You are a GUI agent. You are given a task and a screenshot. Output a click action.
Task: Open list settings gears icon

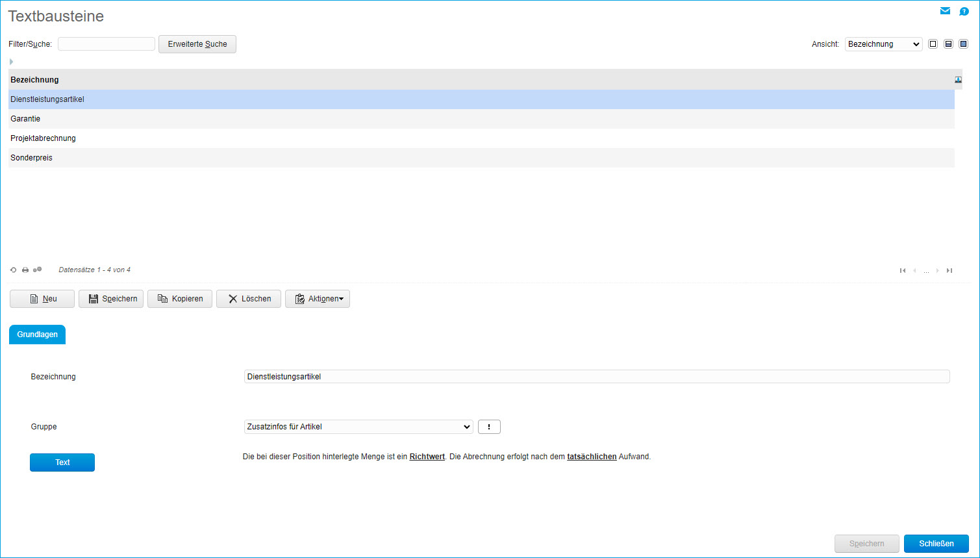click(x=38, y=270)
